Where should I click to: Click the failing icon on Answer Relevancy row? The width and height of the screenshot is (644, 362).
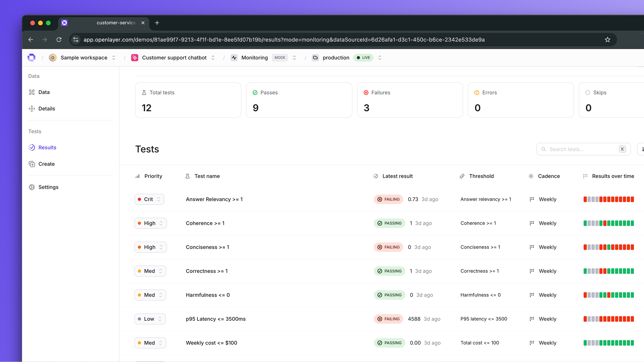click(x=380, y=199)
